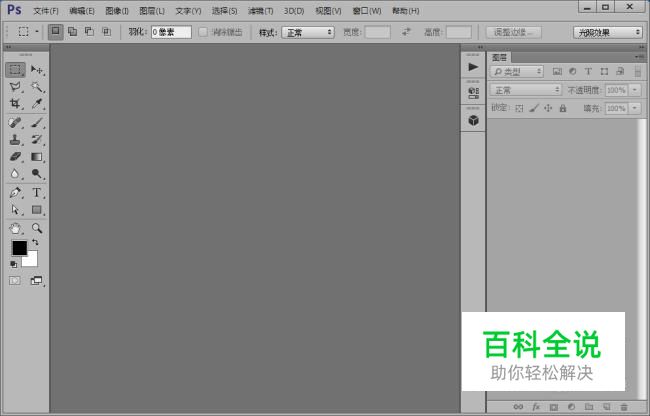Enable the anti-alias checkbox
The height and width of the screenshot is (416, 650).
[x=203, y=32]
